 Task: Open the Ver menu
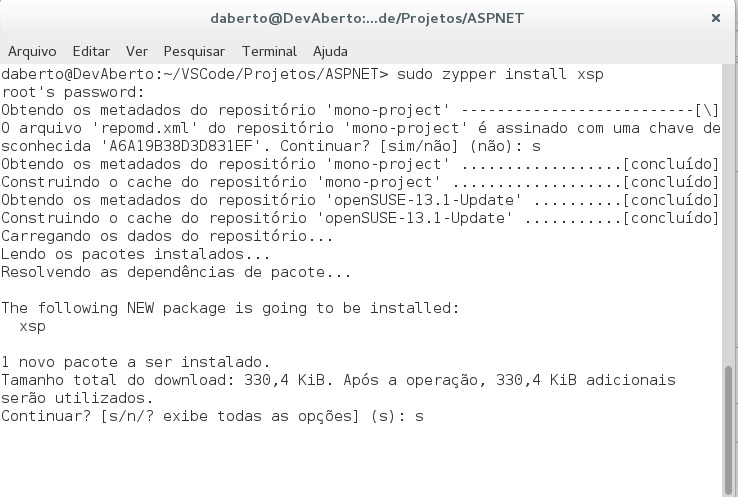click(x=137, y=51)
